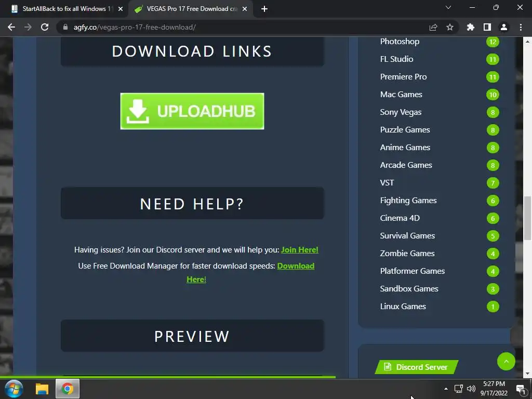This screenshot has width=532, height=399.
Task: Click the Photoshop count badge 12
Action: pyautogui.click(x=493, y=42)
